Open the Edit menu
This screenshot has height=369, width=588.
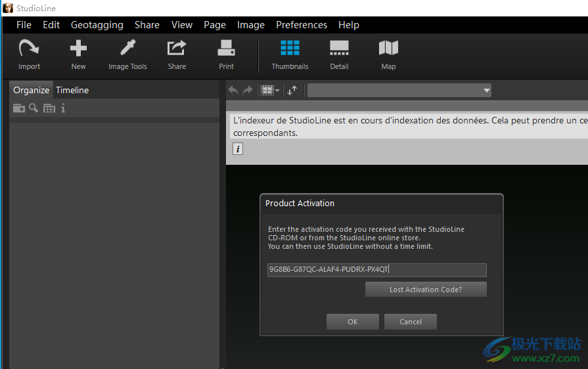point(51,25)
